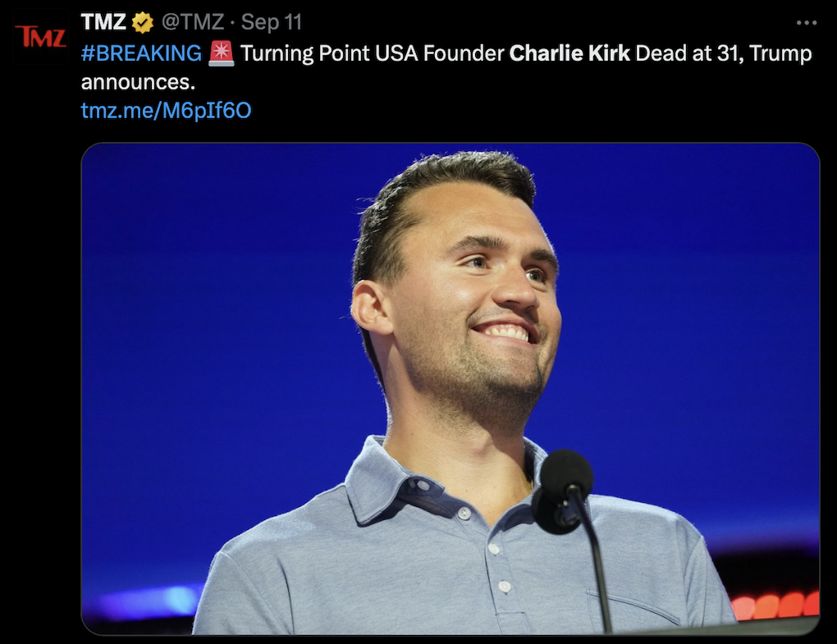
Task: Click the red stage lights in photo
Action: [x=775, y=605]
